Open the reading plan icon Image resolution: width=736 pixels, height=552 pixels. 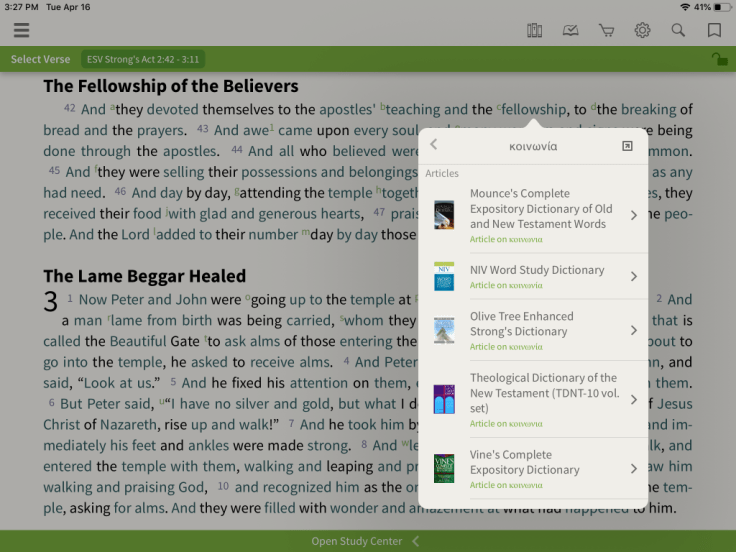(x=570, y=30)
